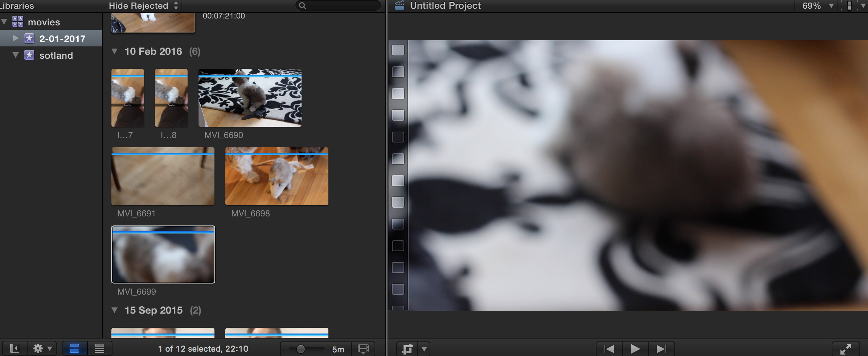
Task: Click the Libraries panel header
Action: (17, 5)
